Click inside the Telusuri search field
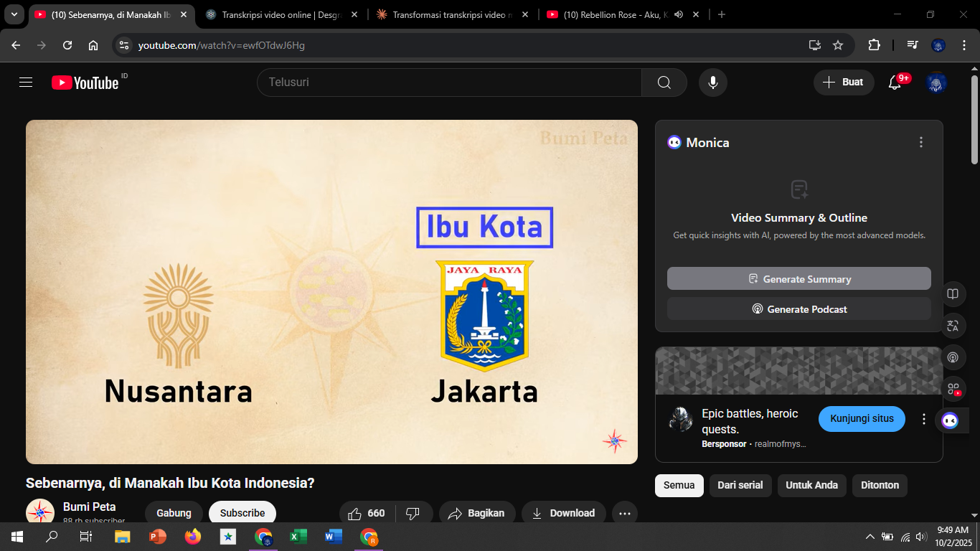 pos(449,83)
